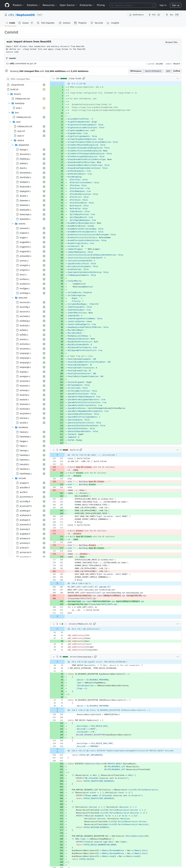Go to the GitHub homepage via the logo
This screenshot has height=868, width=186.
click(x=7, y=5)
